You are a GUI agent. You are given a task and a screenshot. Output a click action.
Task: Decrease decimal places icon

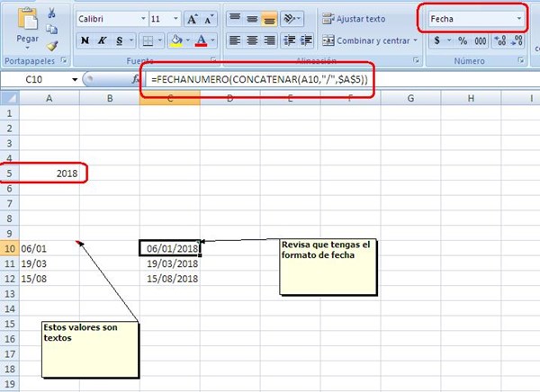(517, 40)
